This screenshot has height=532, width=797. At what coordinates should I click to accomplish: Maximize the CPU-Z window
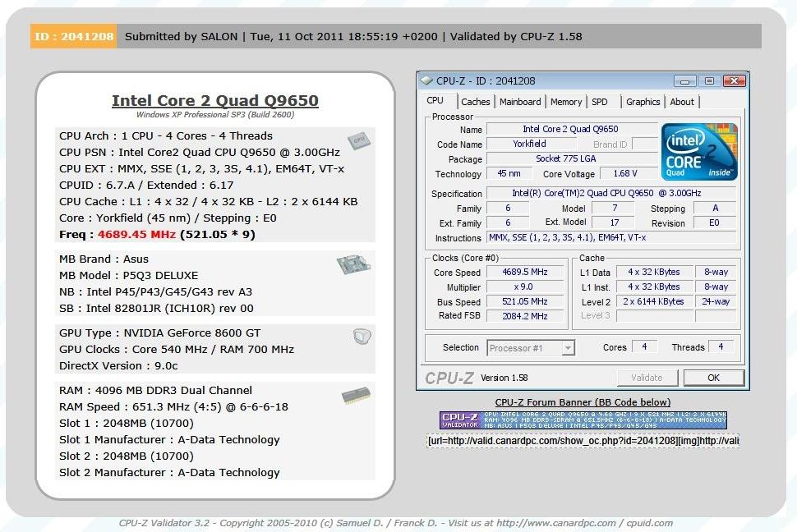pyautogui.click(x=709, y=80)
